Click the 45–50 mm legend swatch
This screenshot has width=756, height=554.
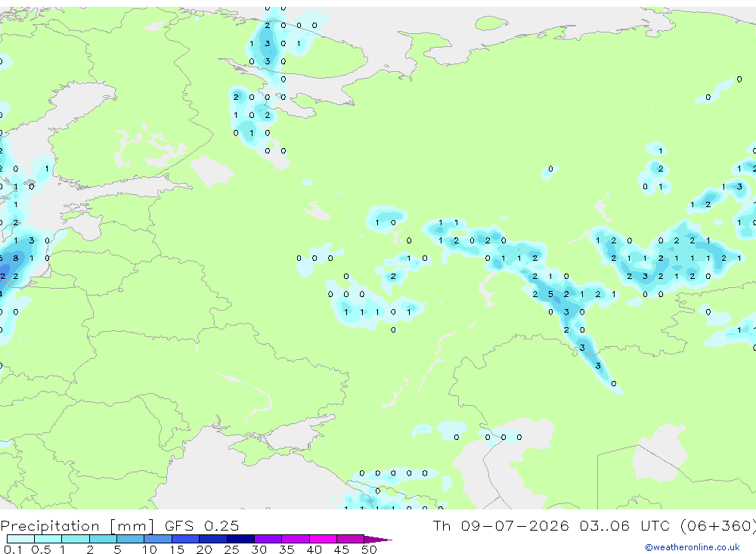pyautogui.click(x=351, y=539)
